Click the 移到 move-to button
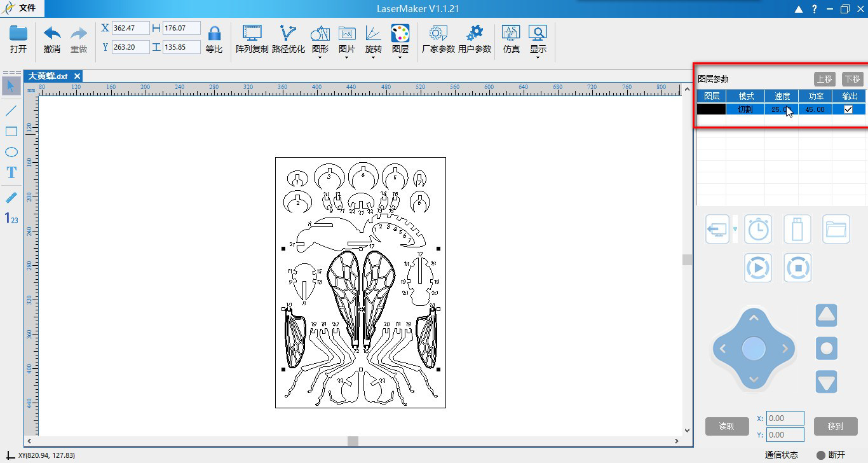The width and height of the screenshot is (868, 463). (836, 426)
